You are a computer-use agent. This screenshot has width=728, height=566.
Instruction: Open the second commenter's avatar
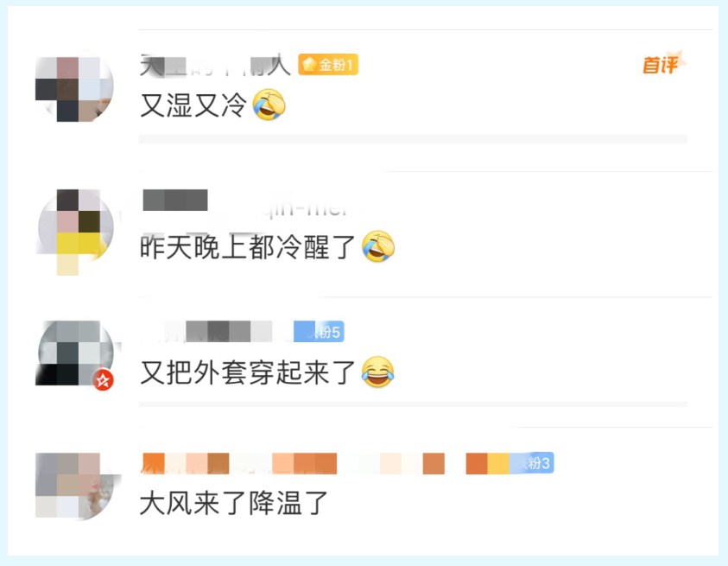74,229
